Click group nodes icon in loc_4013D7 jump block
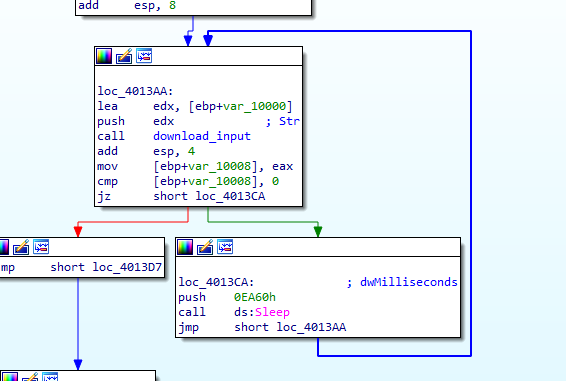This screenshot has height=381, width=566. 41,247
